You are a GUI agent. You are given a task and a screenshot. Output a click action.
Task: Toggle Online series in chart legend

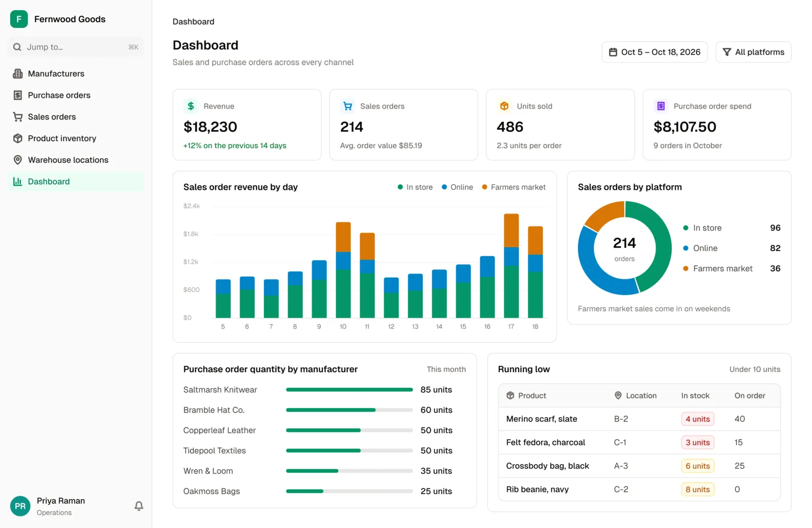457,187
